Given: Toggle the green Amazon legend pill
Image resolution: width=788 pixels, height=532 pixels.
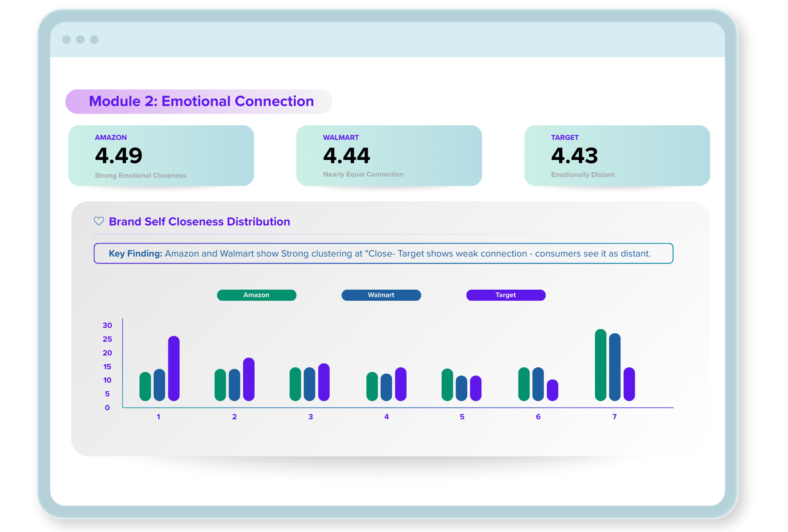Looking at the screenshot, I should (256, 295).
